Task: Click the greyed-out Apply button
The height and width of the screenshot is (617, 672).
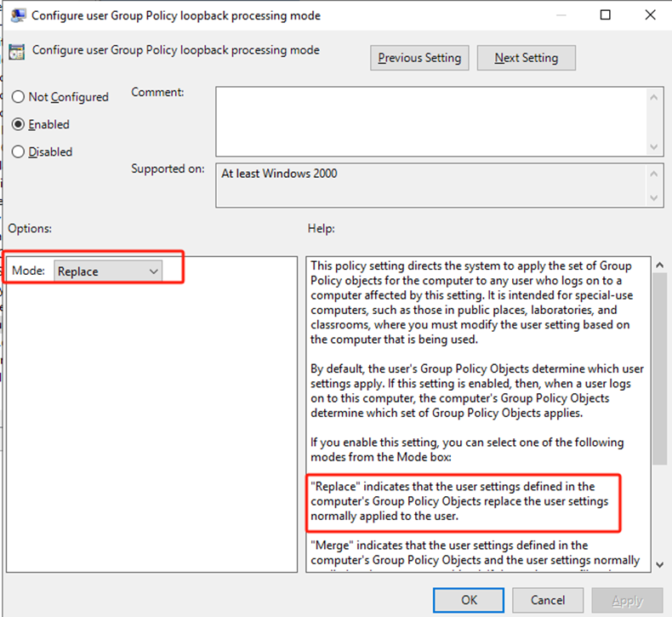Action: point(628,600)
